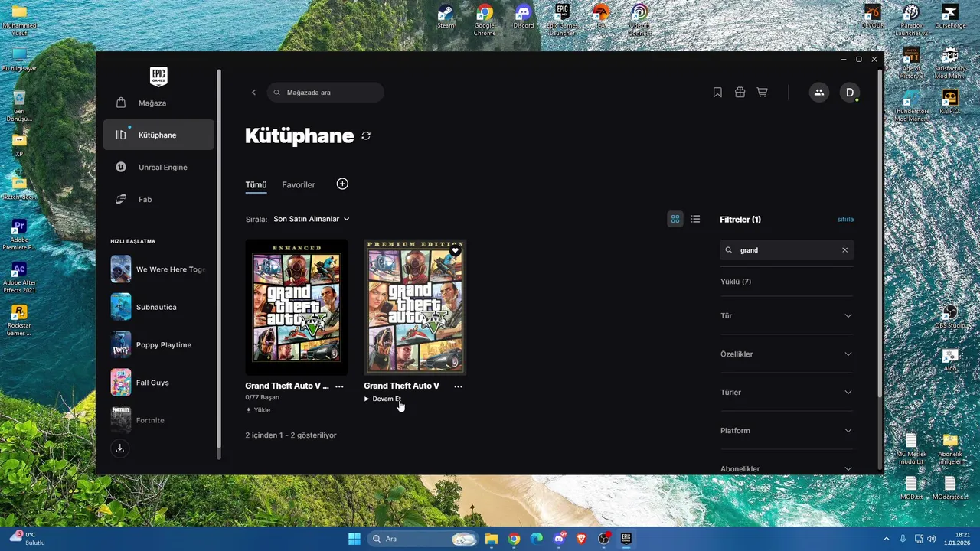Expand the Abonelikler filter section
This screenshot has height=551, width=980.
[x=786, y=467]
